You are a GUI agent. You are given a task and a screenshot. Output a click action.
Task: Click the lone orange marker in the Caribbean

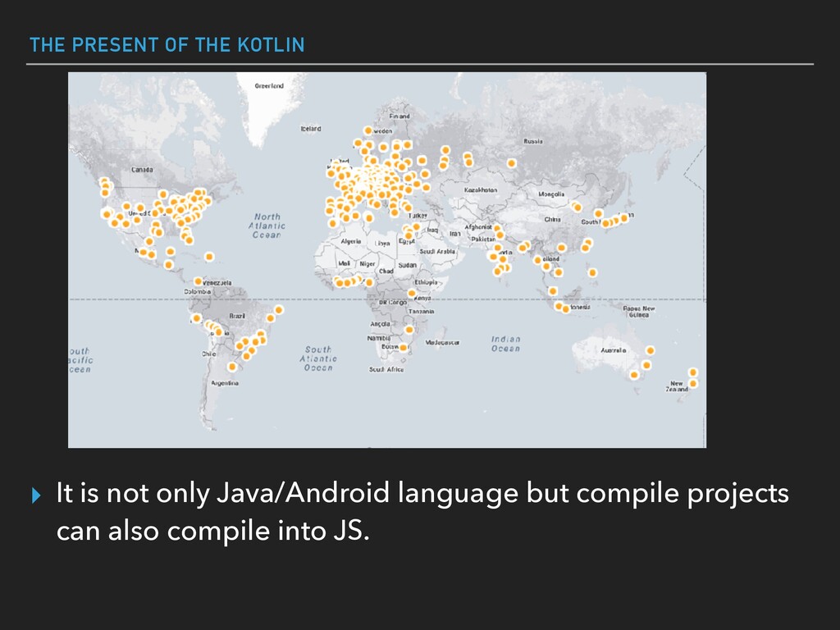tap(209, 257)
